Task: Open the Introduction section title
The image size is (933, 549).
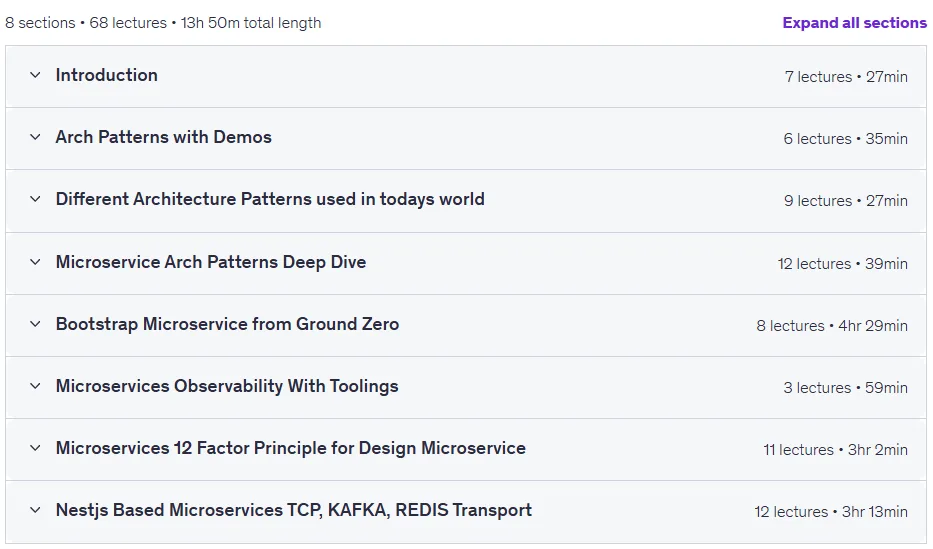Action: point(107,75)
